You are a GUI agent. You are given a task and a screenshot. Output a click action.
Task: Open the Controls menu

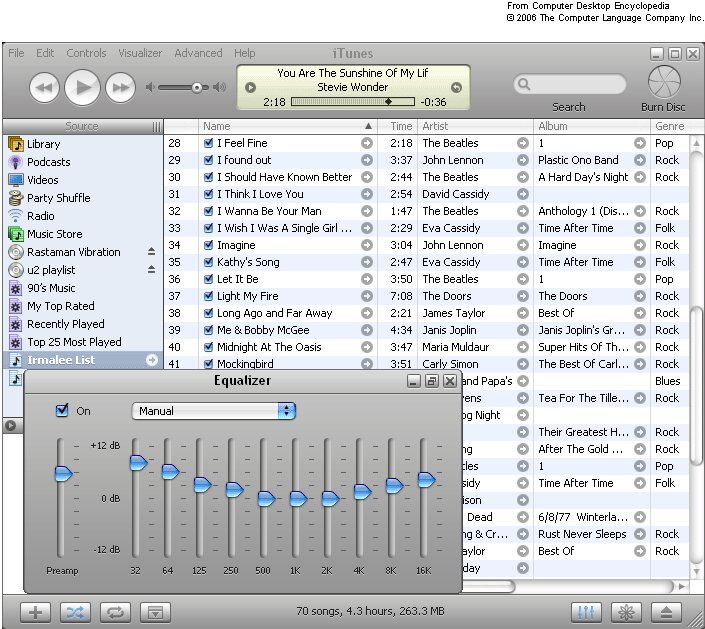tap(86, 53)
